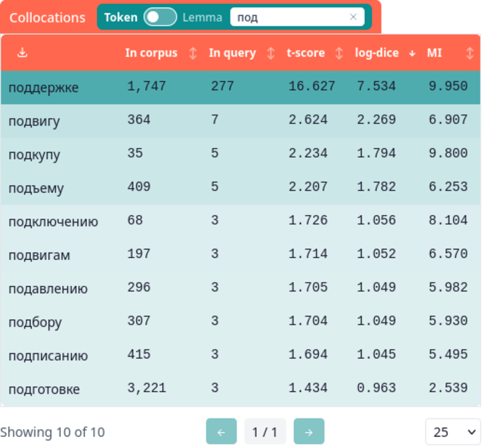Go to previous page arrow
483x448 pixels.
click(221, 431)
